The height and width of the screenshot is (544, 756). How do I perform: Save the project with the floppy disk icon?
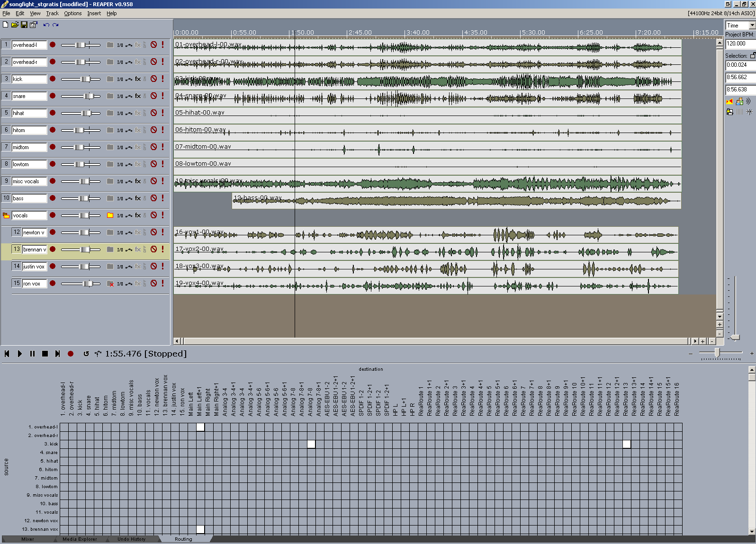(x=24, y=25)
